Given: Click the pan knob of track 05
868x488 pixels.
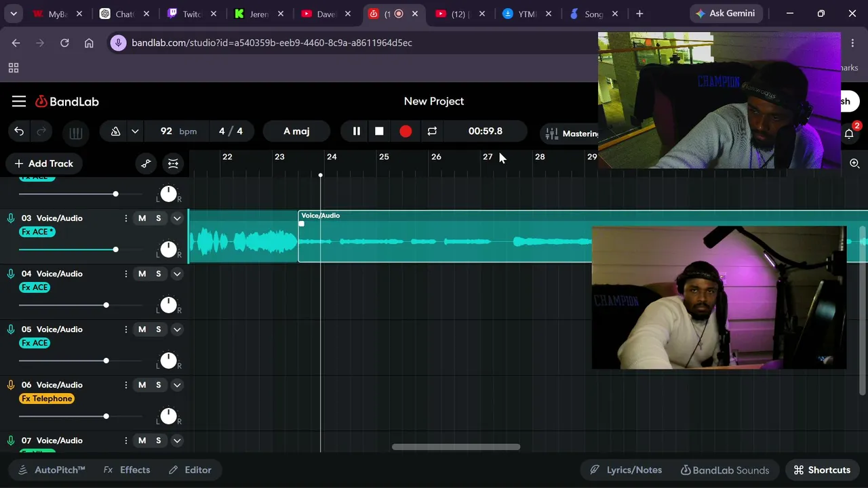Looking at the screenshot, I should pyautogui.click(x=168, y=361).
